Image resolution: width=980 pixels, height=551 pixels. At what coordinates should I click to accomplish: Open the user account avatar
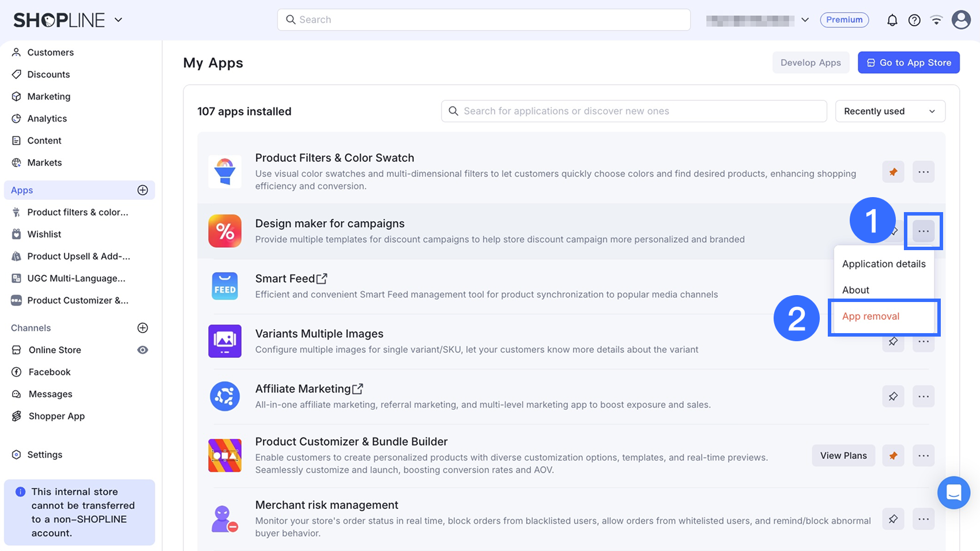pos(961,20)
